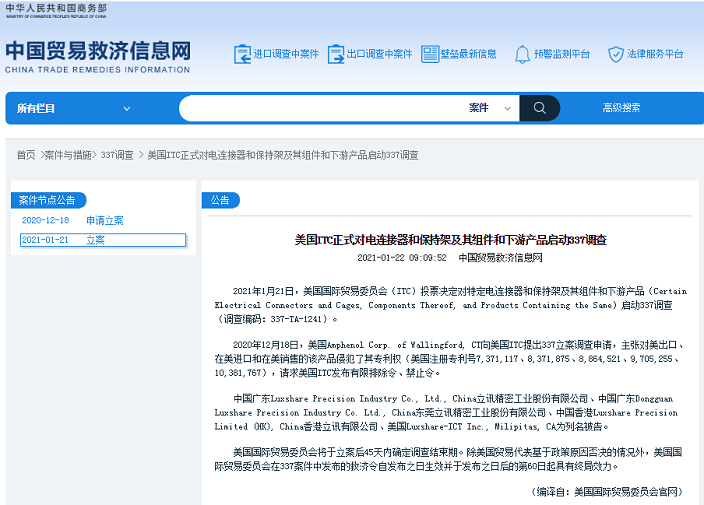Click the trade barrier news icon
Screen dimensions: 704x505
click(x=430, y=54)
